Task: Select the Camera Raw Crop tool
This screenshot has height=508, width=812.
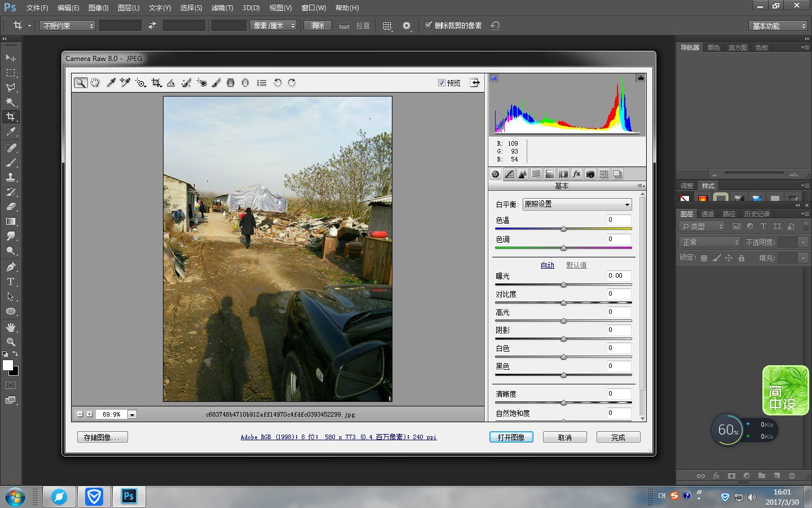Action: point(156,83)
